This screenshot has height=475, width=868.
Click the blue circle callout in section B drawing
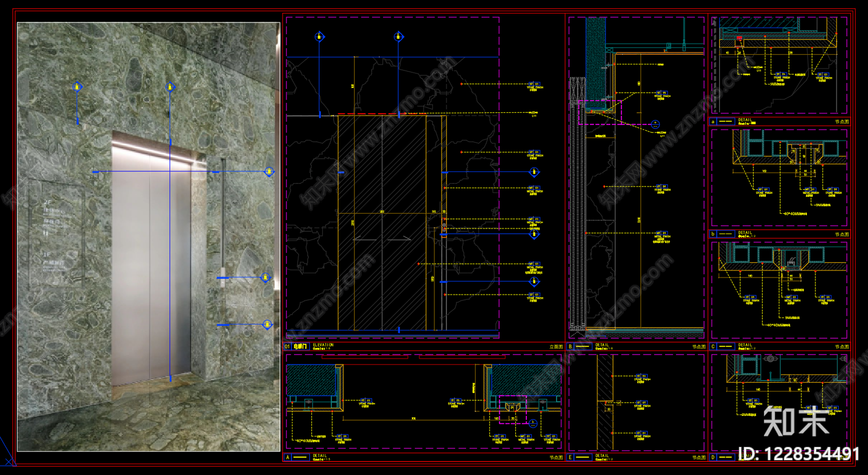pos(655,124)
